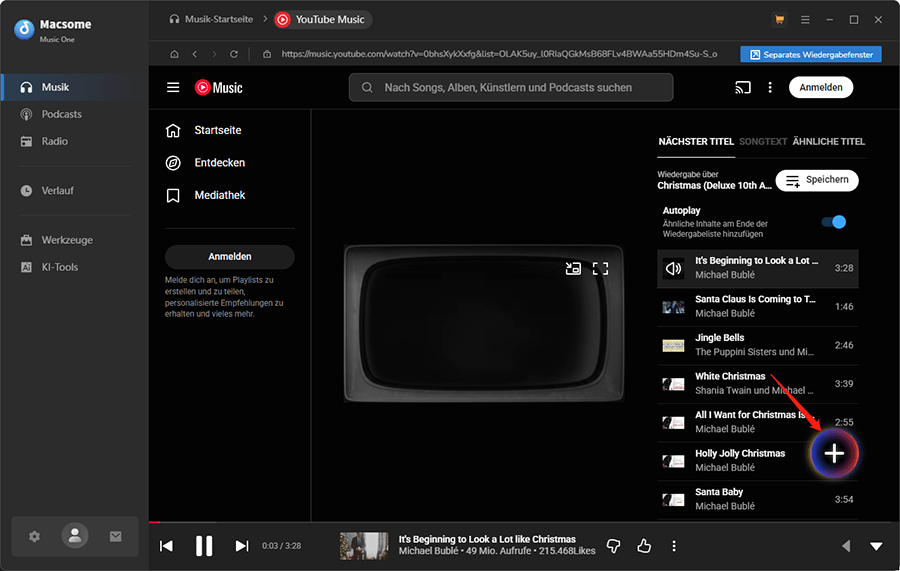Click the top Anmelden button

821,87
